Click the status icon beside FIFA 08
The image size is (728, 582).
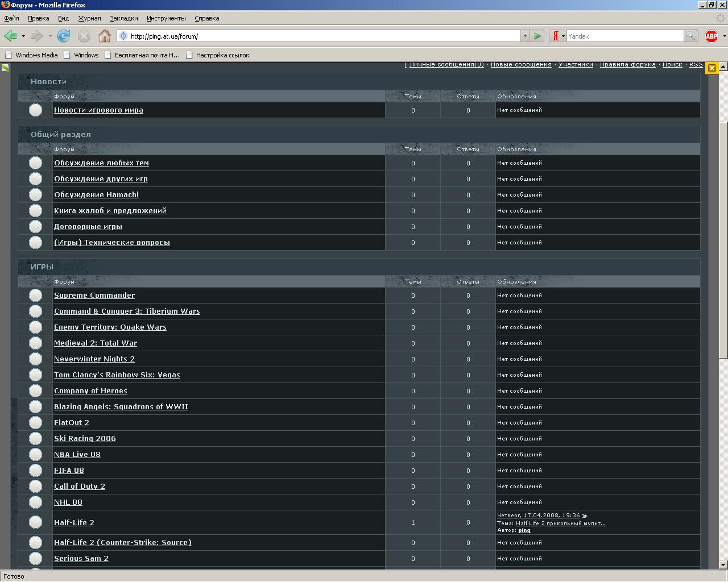[35, 471]
